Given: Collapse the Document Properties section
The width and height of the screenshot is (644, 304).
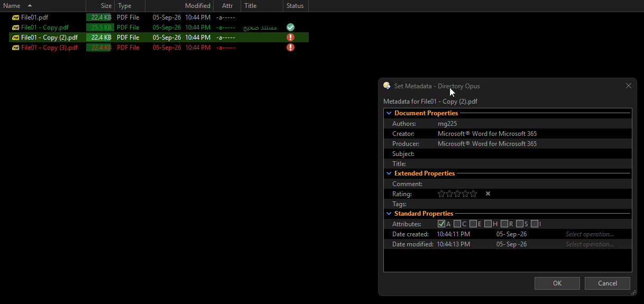Looking at the screenshot, I should [x=389, y=113].
